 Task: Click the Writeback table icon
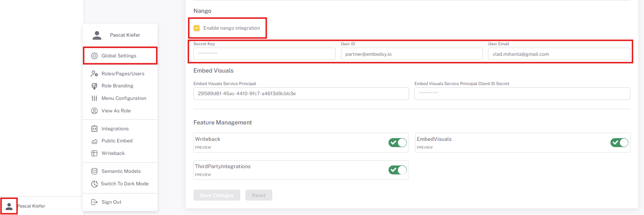tap(94, 153)
